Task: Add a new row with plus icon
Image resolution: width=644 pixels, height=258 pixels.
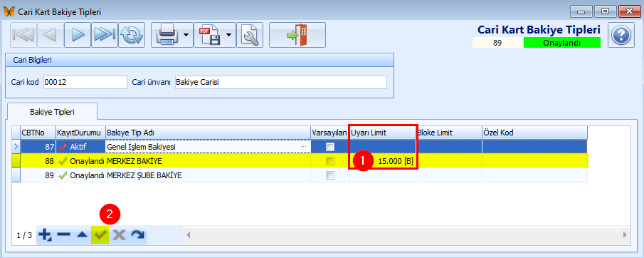Action: pyautogui.click(x=45, y=235)
